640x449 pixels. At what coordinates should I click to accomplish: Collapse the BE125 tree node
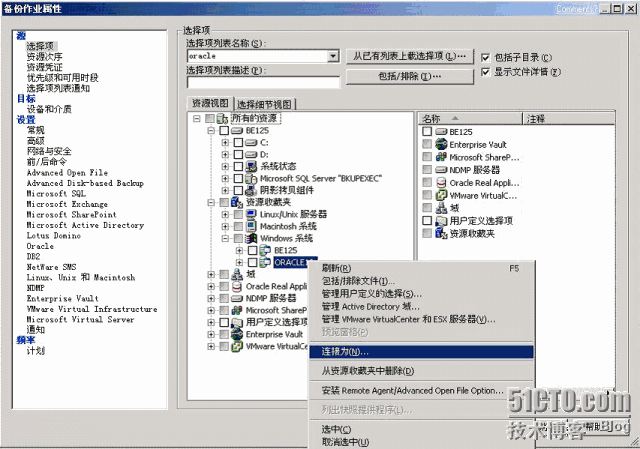211,131
